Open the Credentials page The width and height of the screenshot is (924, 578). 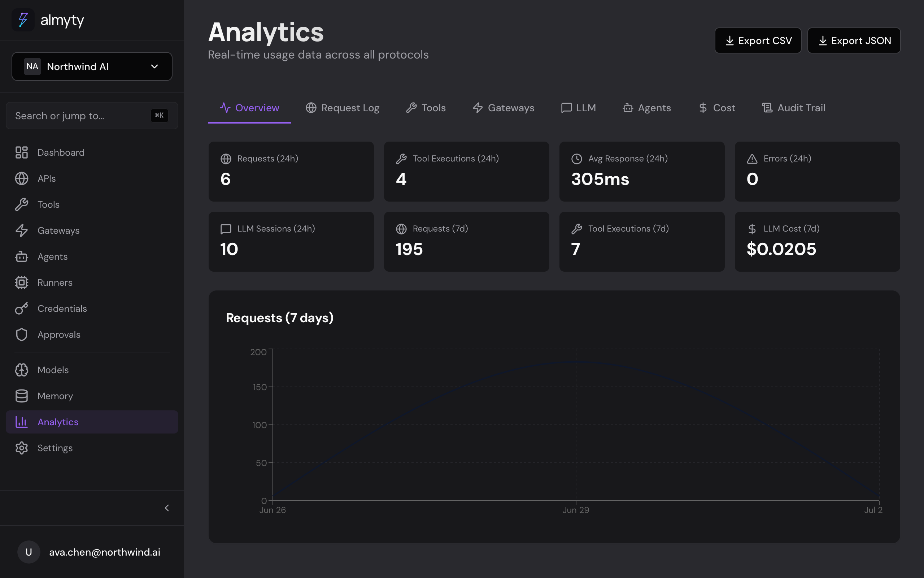pyautogui.click(x=92, y=309)
